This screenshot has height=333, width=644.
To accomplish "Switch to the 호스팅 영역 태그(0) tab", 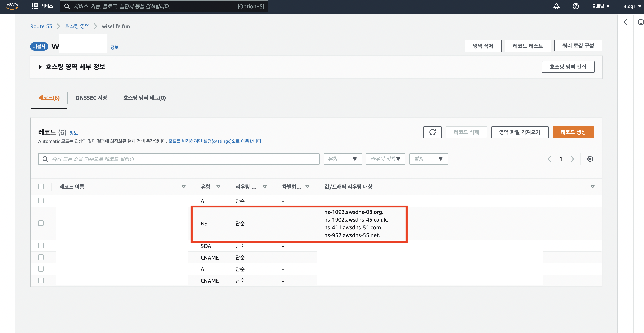I will point(144,98).
